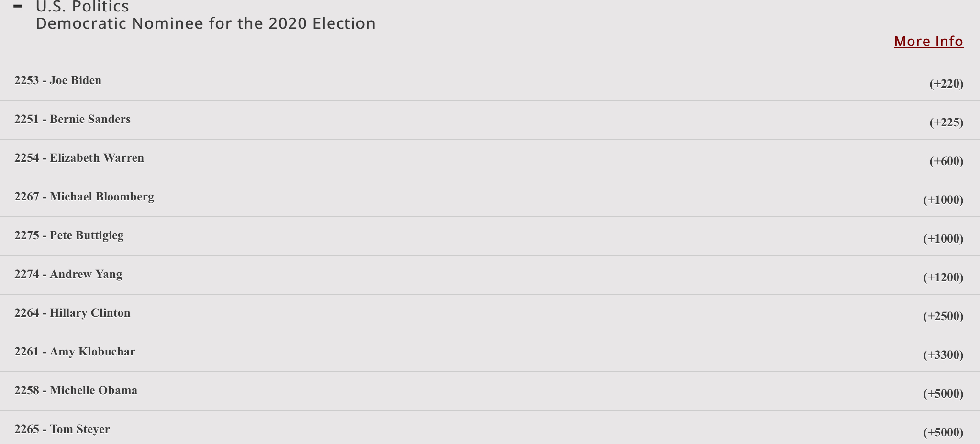This screenshot has height=444, width=980.
Task: Click the 2264 - Hillary Clinton row label
Action: [x=72, y=313]
